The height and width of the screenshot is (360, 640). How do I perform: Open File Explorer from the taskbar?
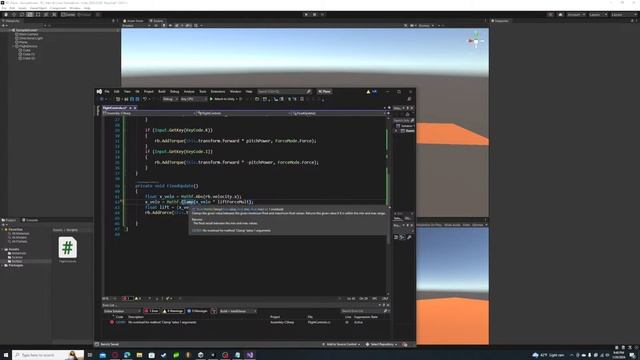point(139,355)
